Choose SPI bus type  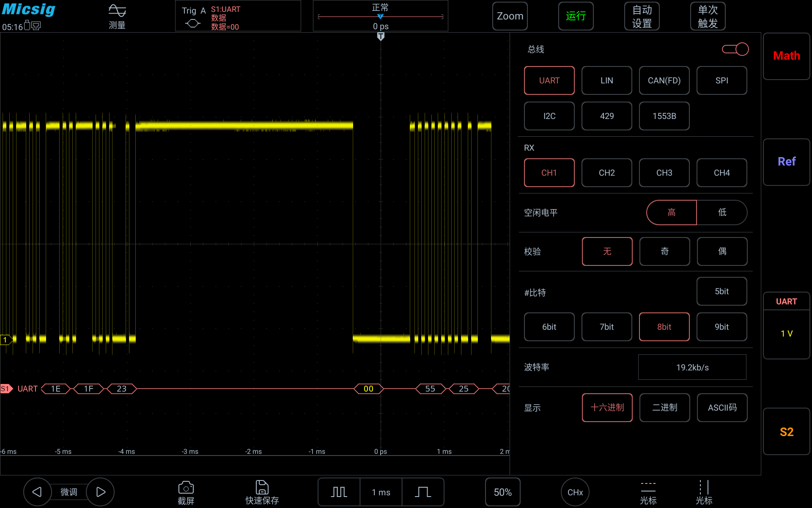721,80
